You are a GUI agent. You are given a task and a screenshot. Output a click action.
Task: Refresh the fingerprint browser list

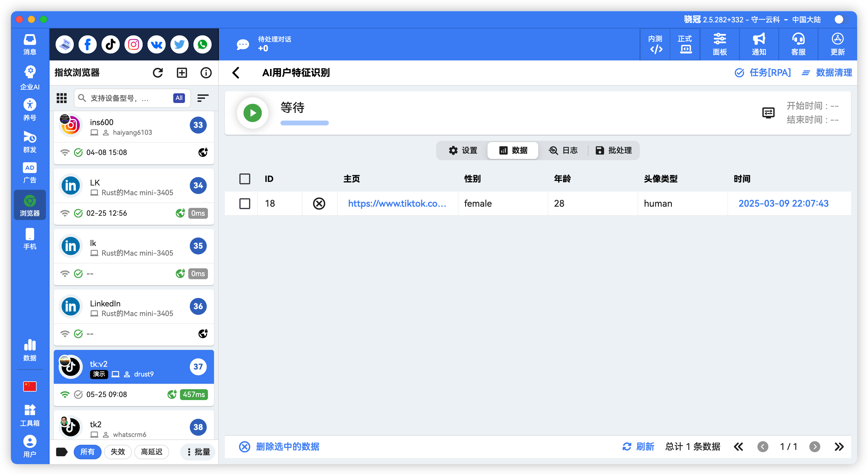(x=158, y=73)
